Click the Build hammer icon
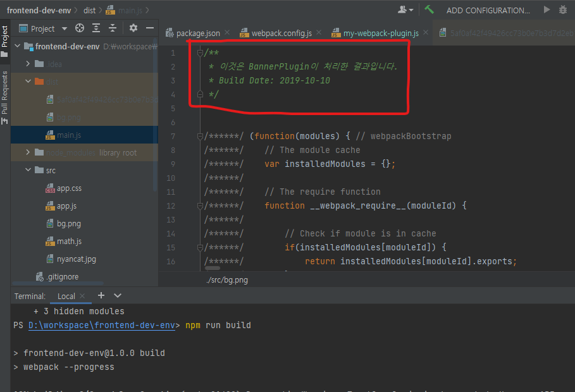 pos(429,9)
